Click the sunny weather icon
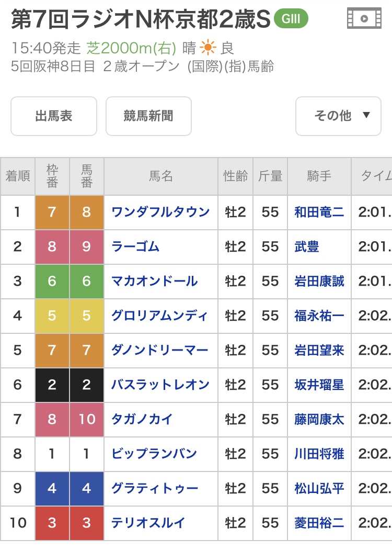The width and height of the screenshot is (392, 550). point(207,48)
